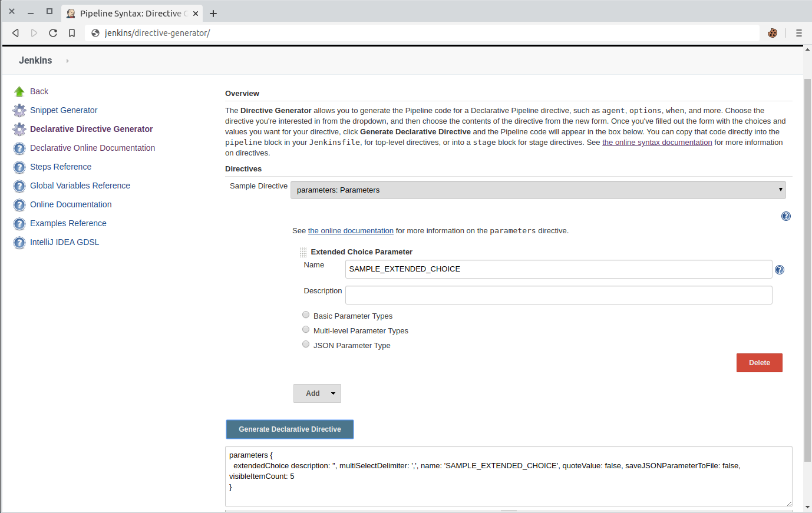Click the browser address bar URL
812x513 pixels.
coord(157,33)
